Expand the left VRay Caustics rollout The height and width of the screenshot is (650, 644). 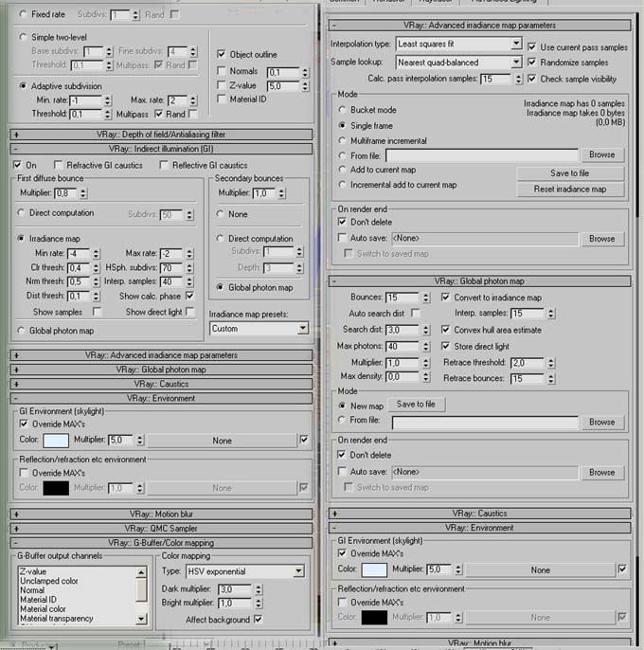(x=161, y=384)
